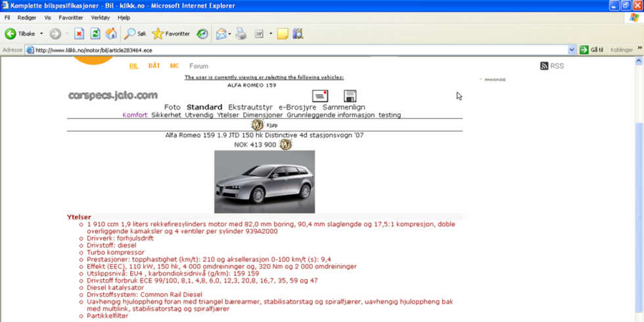Image resolution: width=644 pixels, height=322 pixels.
Task: Click the Gå til go button
Action: coord(591,50)
